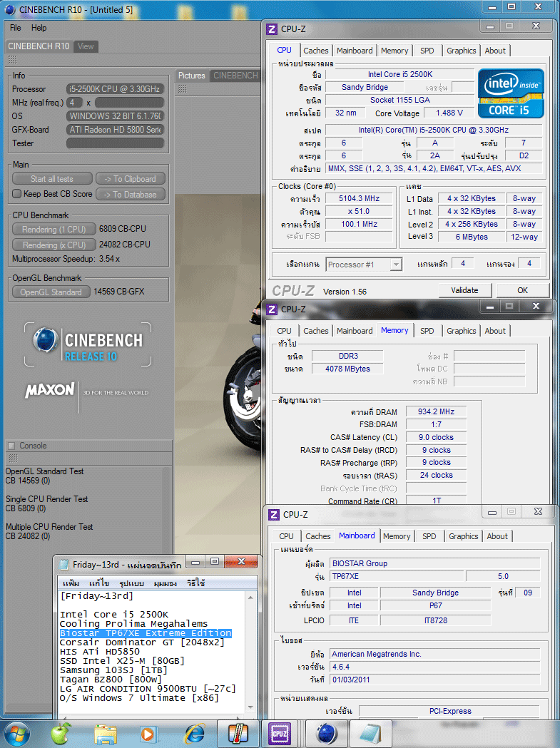Viewport: 560px width, 748px height.
Task: Open the last Notepad menu (Help, in Thai)
Action: (196, 583)
